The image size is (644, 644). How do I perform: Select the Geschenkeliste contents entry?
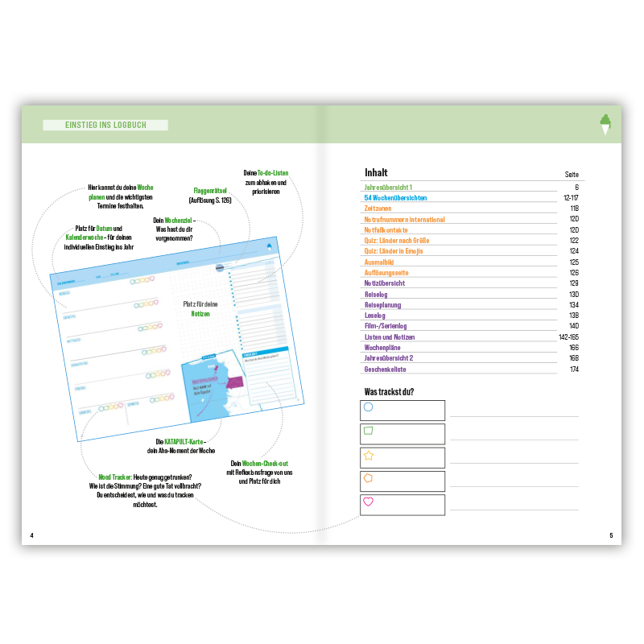coord(385,369)
